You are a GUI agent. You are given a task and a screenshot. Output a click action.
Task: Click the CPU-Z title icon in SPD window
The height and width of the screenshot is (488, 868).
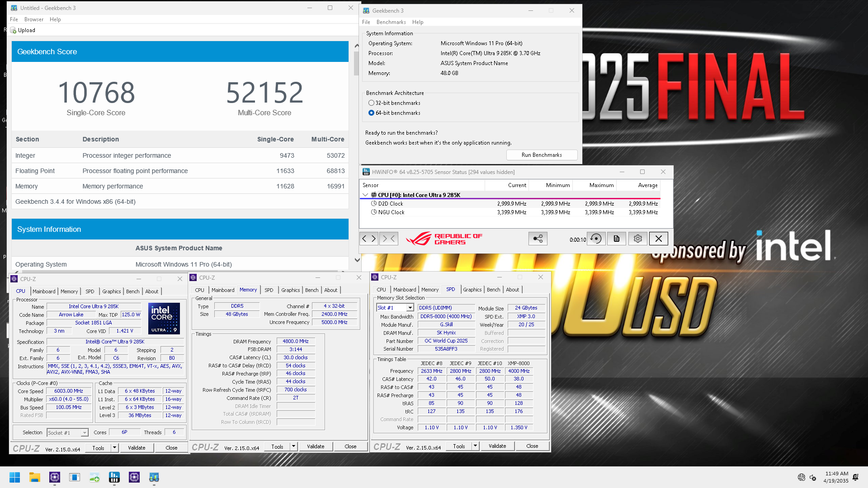375,277
